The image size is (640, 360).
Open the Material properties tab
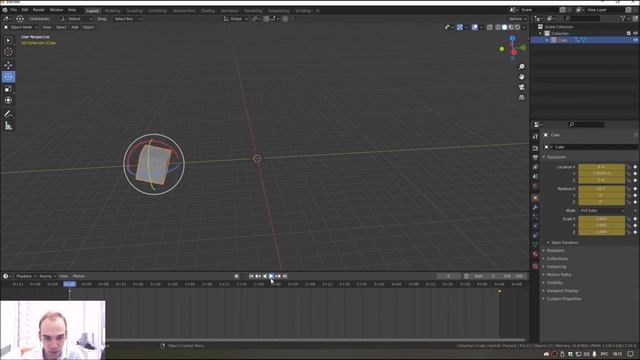[535, 254]
